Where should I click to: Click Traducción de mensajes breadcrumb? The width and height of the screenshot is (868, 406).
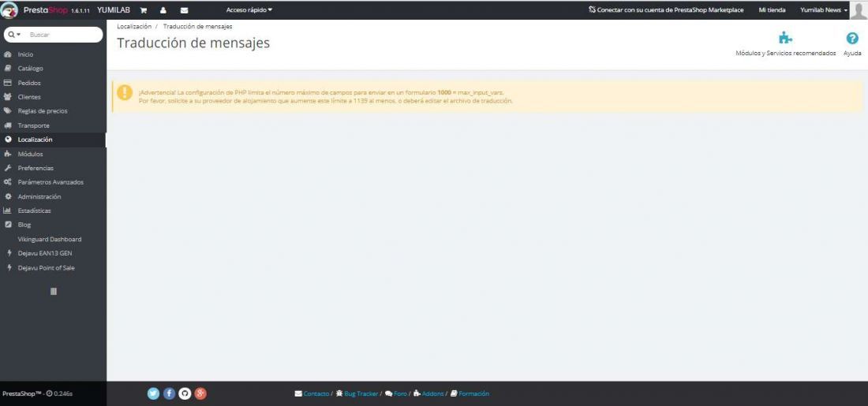tap(197, 27)
